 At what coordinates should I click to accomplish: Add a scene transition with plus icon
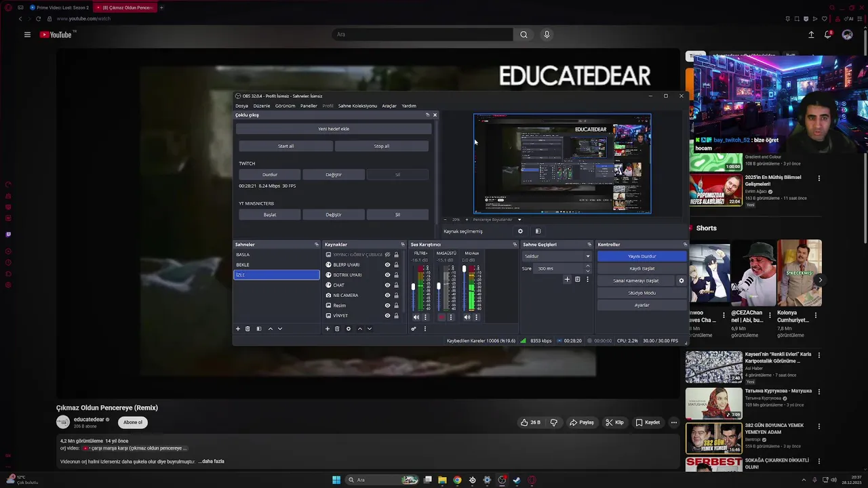tap(568, 279)
